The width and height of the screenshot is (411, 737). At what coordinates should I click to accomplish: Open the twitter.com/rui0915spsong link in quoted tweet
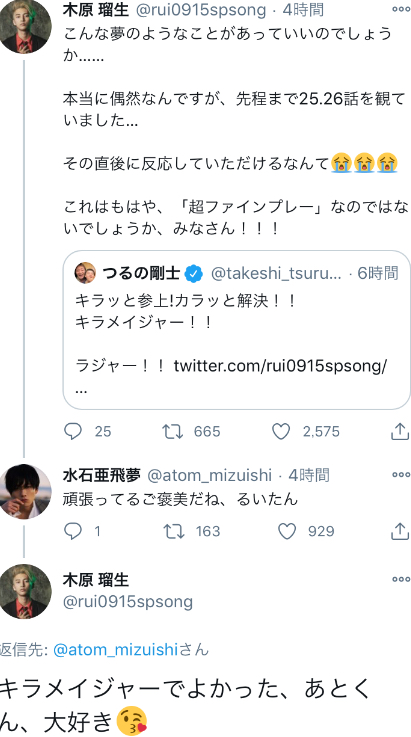point(280,366)
